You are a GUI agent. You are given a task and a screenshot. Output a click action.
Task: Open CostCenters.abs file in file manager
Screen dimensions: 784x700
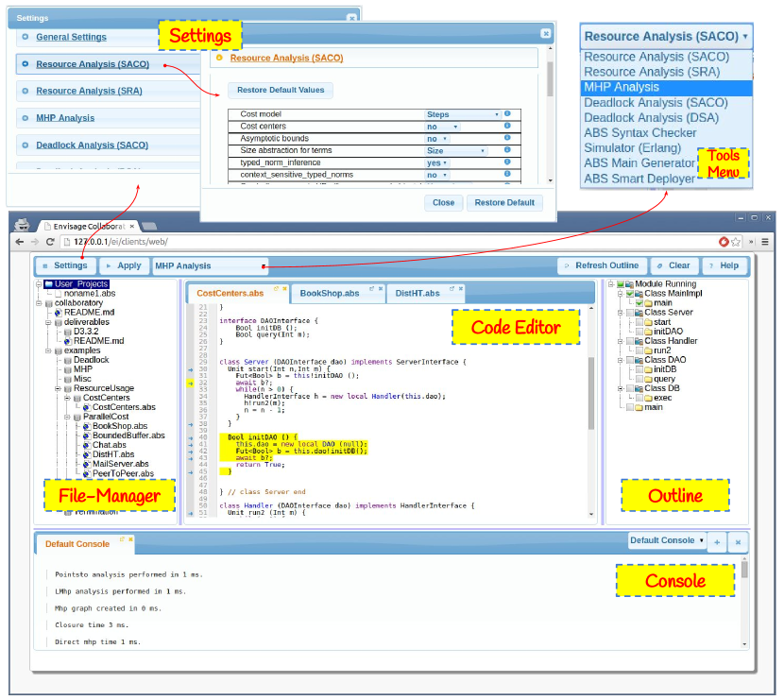click(124, 407)
